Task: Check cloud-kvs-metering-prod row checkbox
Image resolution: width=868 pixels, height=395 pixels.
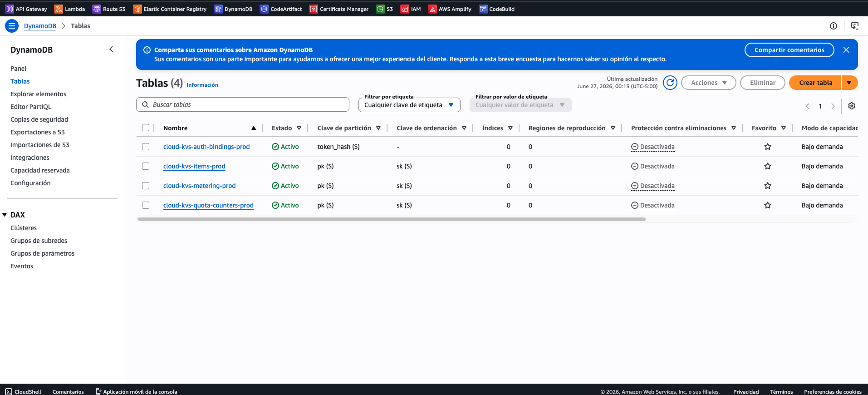Action: 146,186
